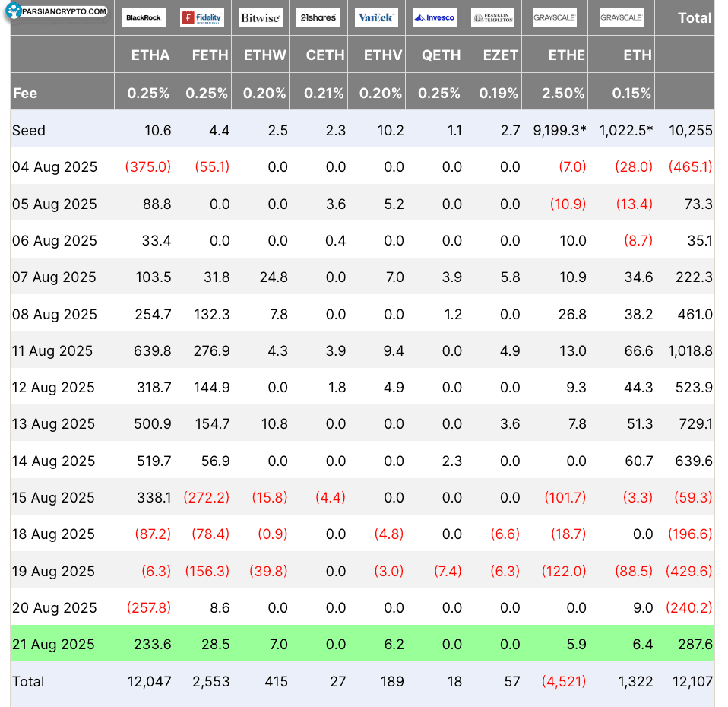Click the 1,018.8 total value
The width and height of the screenshot is (728, 707).
(690, 350)
